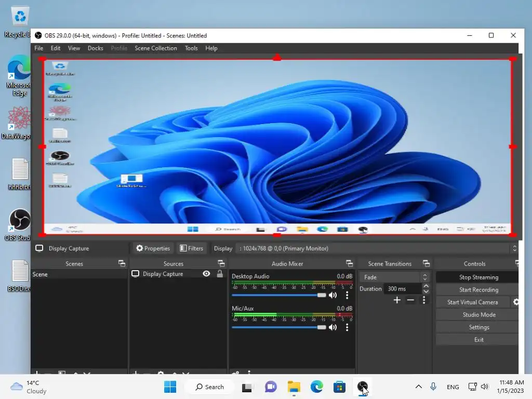Open the Help menu
Screen dimensions: 532x399
[x=211, y=48]
